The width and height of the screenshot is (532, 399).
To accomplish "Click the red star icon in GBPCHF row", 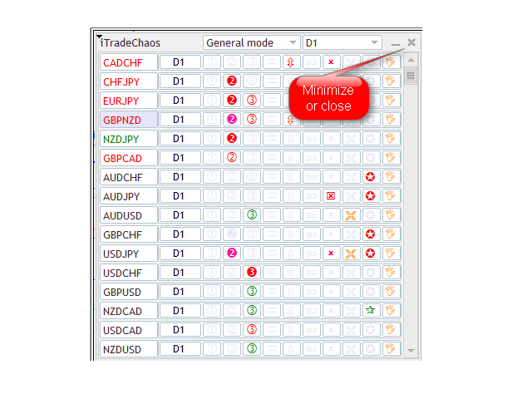I will (370, 234).
